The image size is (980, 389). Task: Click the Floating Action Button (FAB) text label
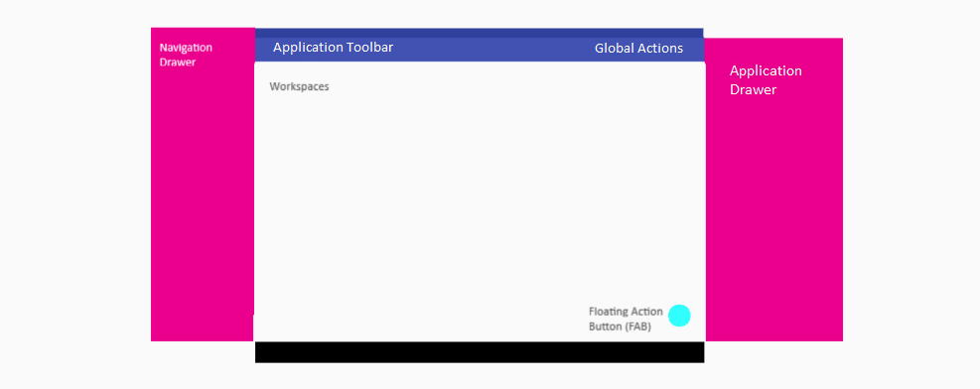pos(626,319)
